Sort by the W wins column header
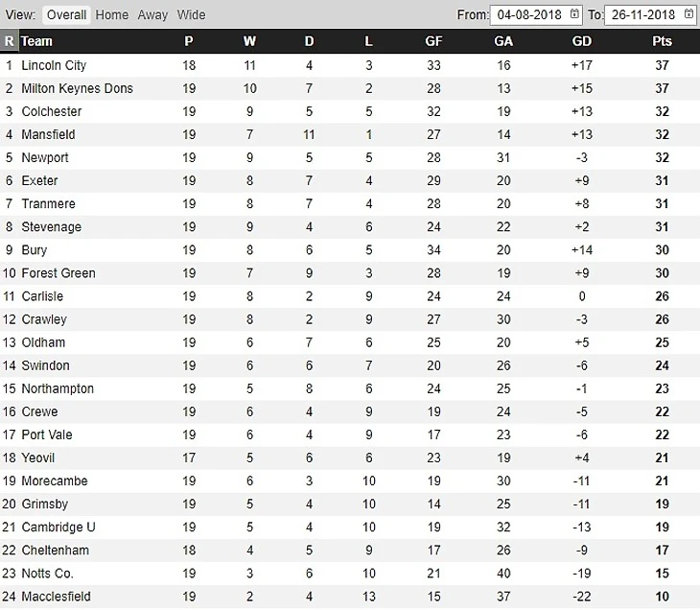The image size is (700, 610). [x=249, y=41]
